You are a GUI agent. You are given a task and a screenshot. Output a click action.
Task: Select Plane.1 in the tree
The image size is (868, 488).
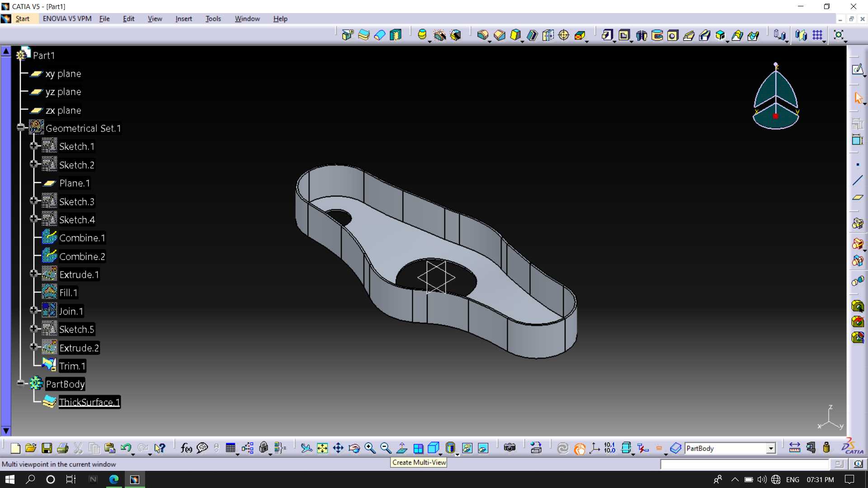coord(75,183)
